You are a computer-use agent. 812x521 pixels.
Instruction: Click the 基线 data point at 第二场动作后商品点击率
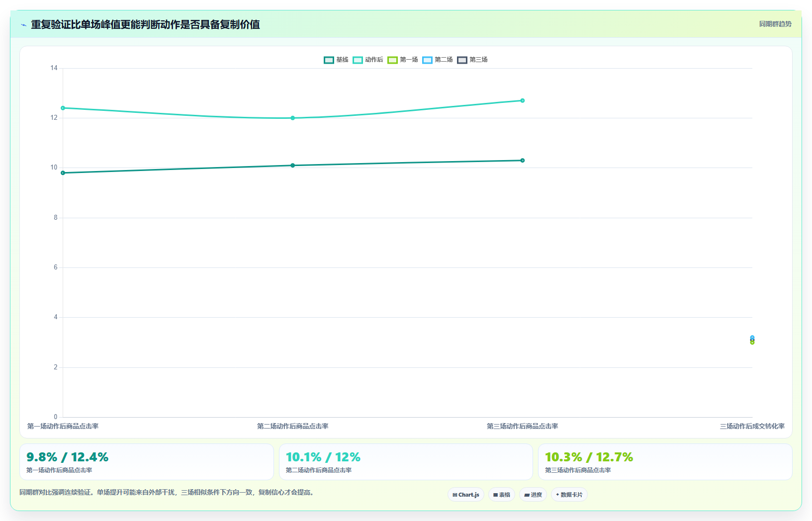click(292, 166)
